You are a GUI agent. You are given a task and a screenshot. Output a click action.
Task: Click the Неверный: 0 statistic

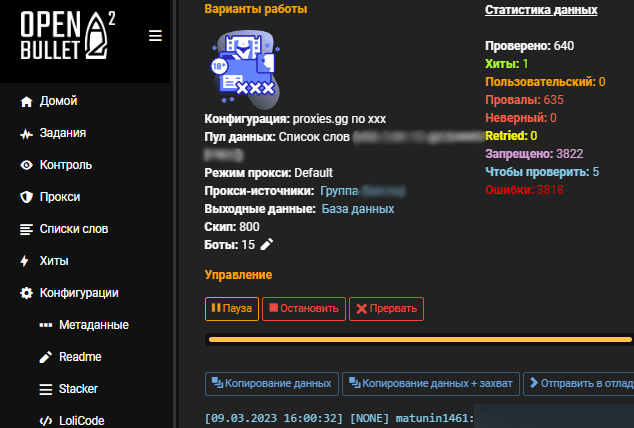coord(521,118)
